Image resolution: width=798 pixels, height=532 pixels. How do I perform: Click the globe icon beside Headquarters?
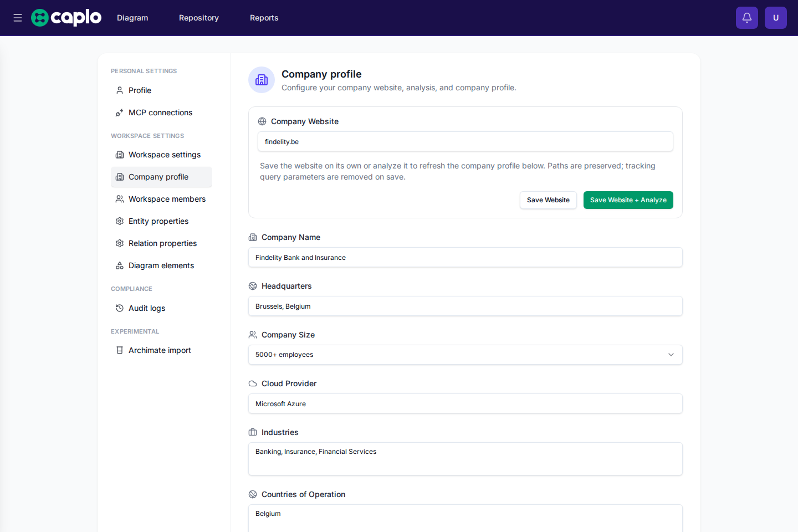253,286
